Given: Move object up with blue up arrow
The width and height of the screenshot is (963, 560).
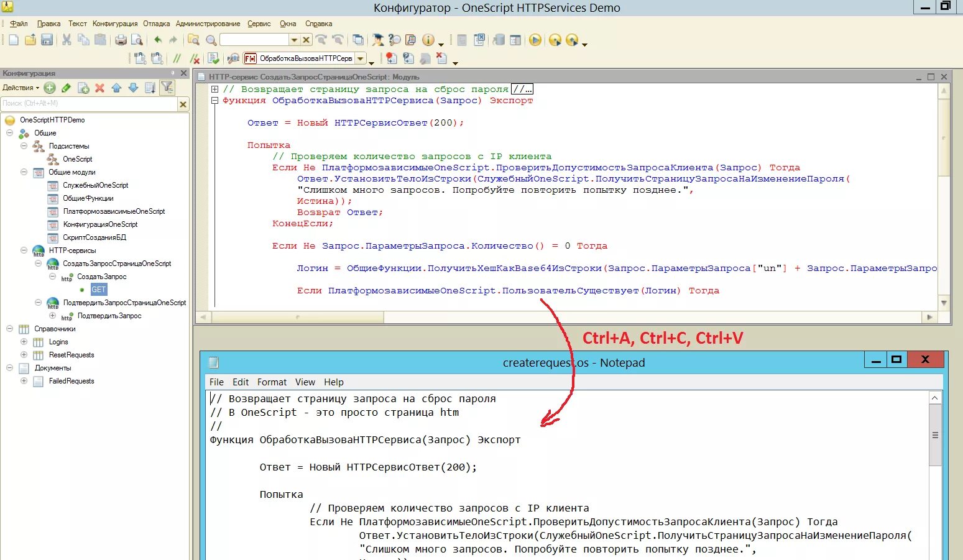Looking at the screenshot, I should coord(116,88).
